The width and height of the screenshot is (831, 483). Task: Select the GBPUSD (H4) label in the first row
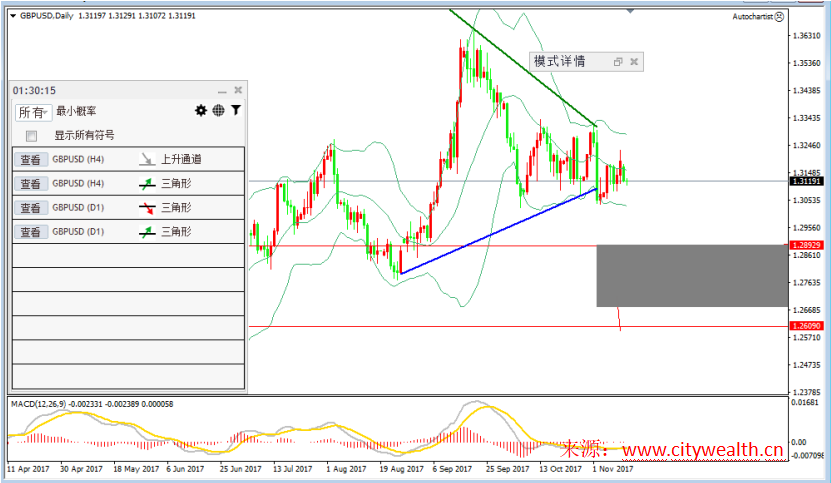[x=78, y=159]
